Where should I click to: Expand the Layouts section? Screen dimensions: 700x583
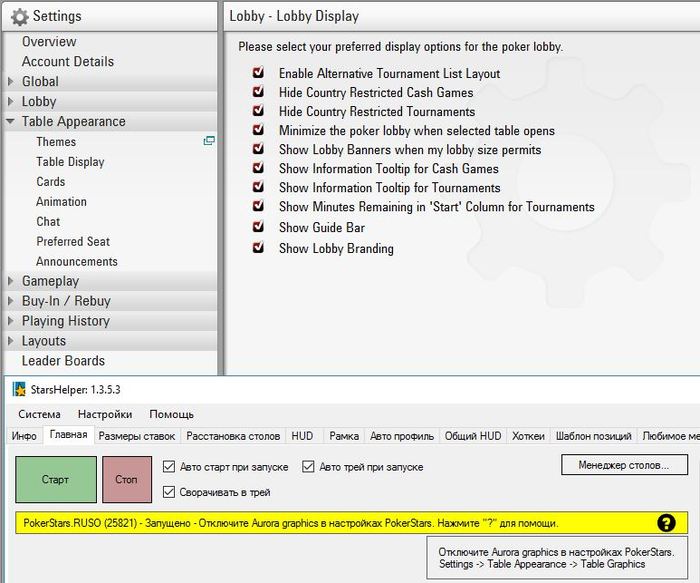(11, 341)
